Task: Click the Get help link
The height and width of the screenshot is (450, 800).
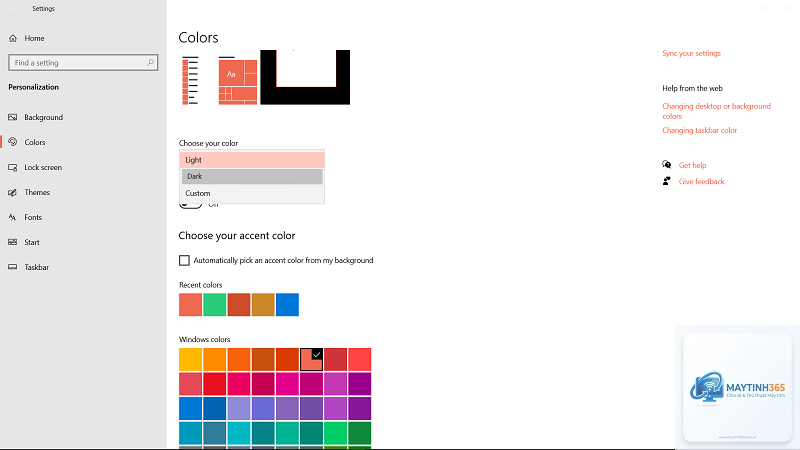Action: tap(692, 165)
